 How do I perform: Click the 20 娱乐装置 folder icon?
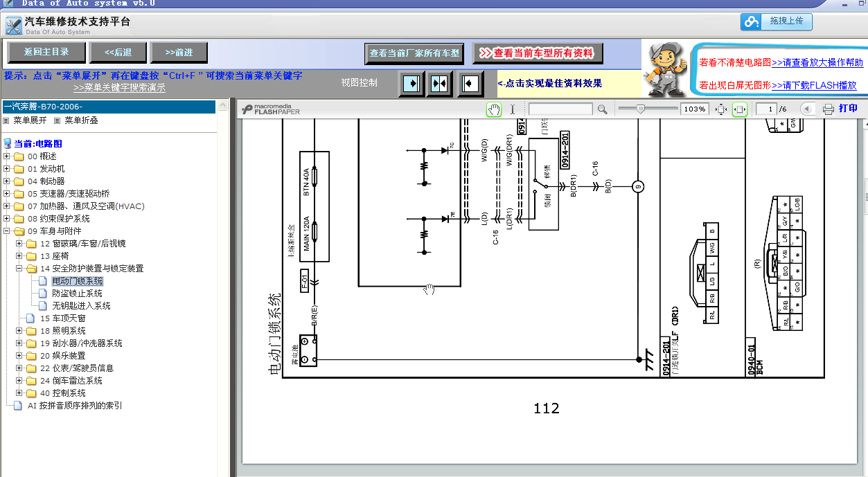pyautogui.click(x=31, y=356)
